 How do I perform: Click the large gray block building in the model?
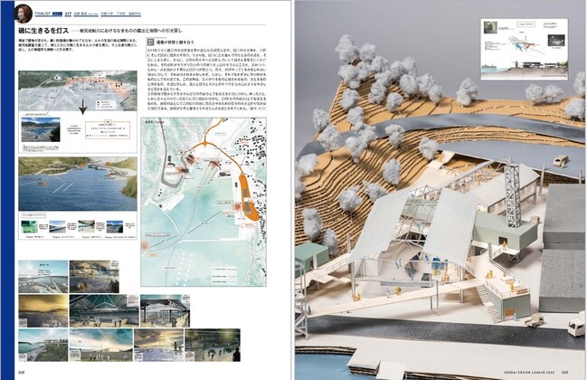point(564,248)
